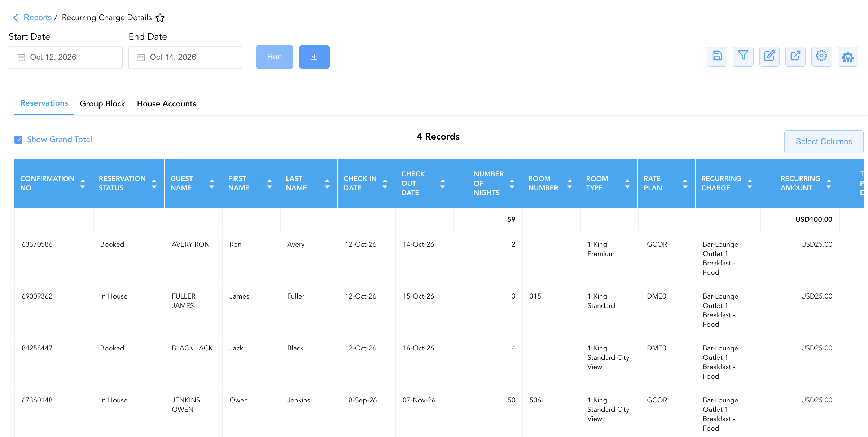Click the Run button
This screenshot has width=868, height=437.
[275, 57]
